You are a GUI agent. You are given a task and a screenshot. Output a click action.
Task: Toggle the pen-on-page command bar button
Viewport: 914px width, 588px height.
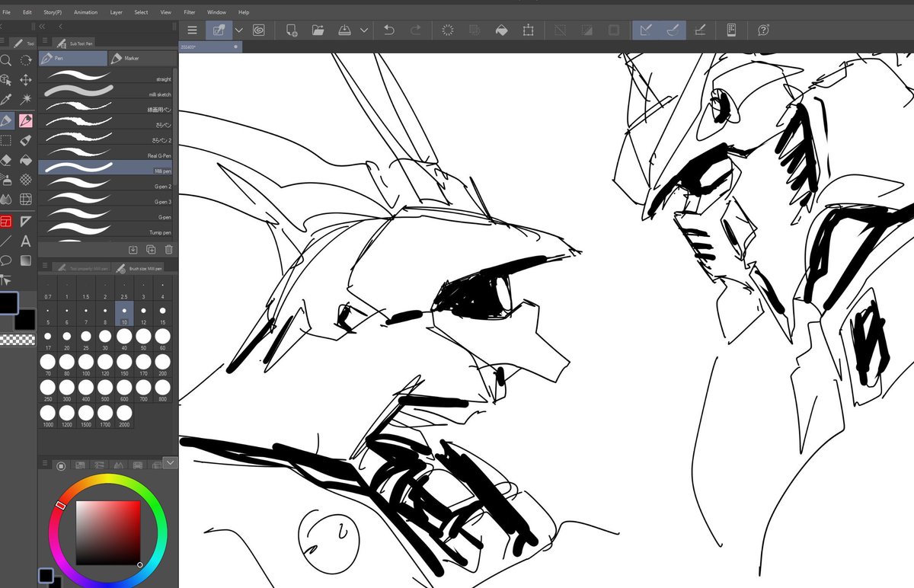coord(219,30)
